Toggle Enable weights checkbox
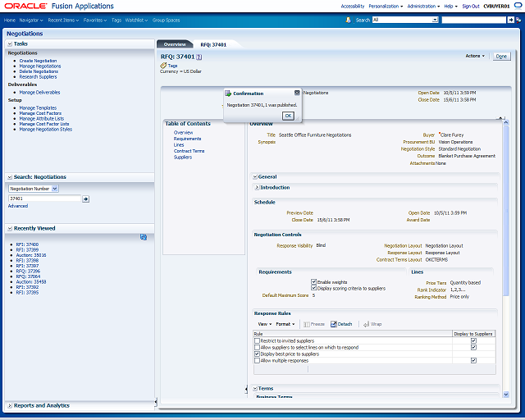This screenshot has height=420, width=525. pos(313,281)
